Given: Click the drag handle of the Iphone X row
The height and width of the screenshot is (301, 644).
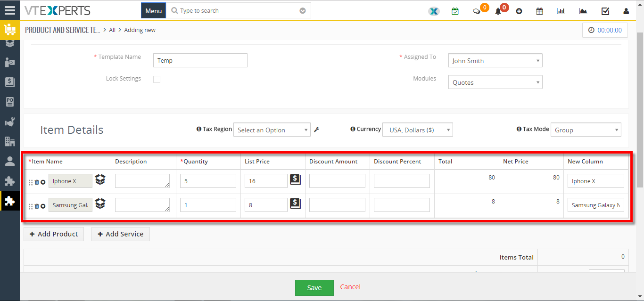Looking at the screenshot, I should [x=31, y=183].
